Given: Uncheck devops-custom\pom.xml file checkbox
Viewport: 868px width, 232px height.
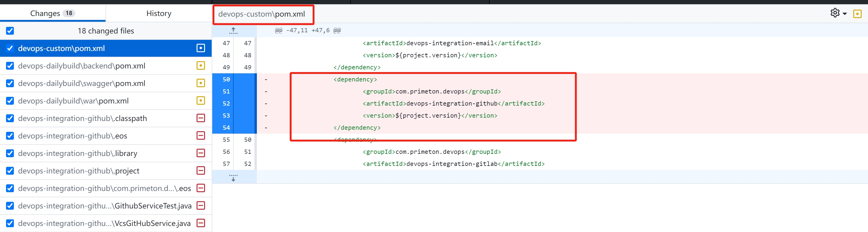Looking at the screenshot, I should (10, 48).
